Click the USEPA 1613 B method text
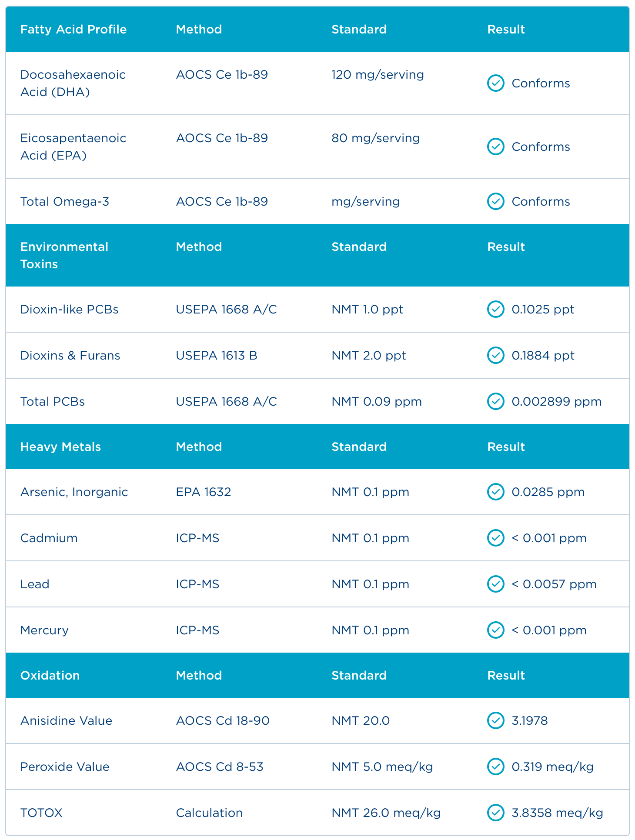 point(217,355)
